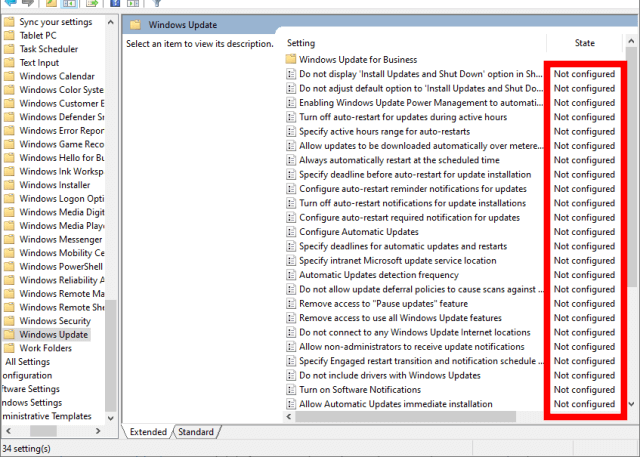Select 'Turn off auto-restart for updates during active hours'
The height and width of the screenshot is (457, 640).
[403, 117]
